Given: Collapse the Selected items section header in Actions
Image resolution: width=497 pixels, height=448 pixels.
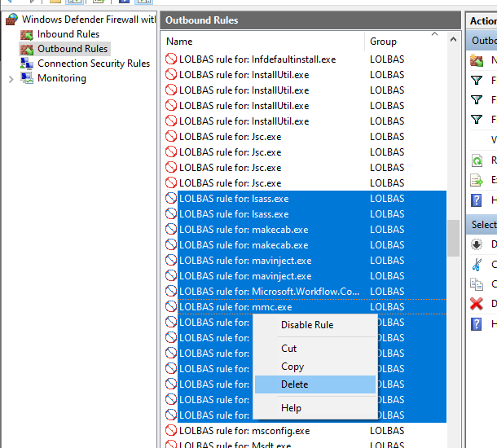Looking at the screenshot, I should (482, 225).
